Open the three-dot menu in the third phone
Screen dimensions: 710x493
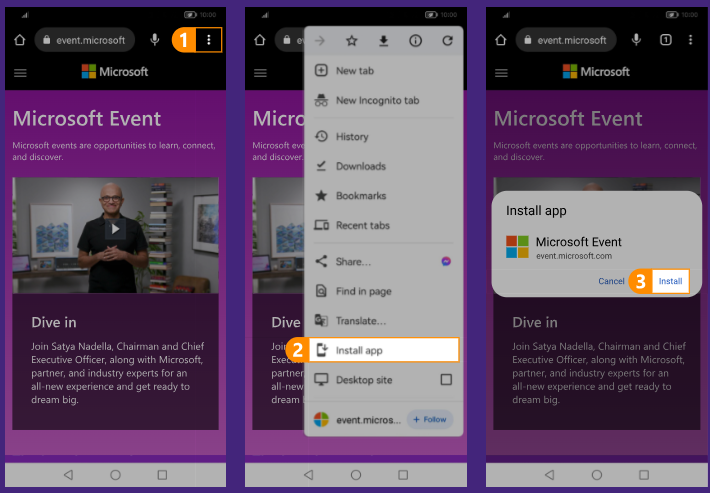(x=691, y=40)
